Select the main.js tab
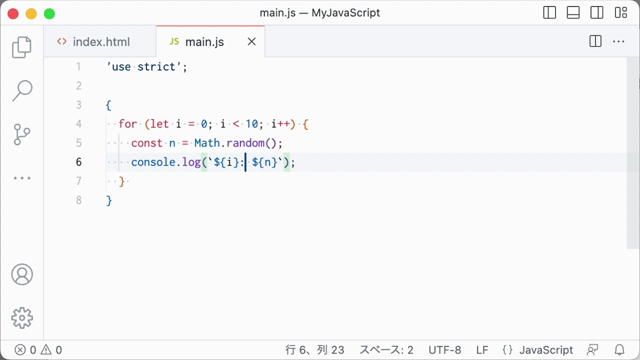Screen dimensions: 640x360 pyautogui.click(x=204, y=42)
